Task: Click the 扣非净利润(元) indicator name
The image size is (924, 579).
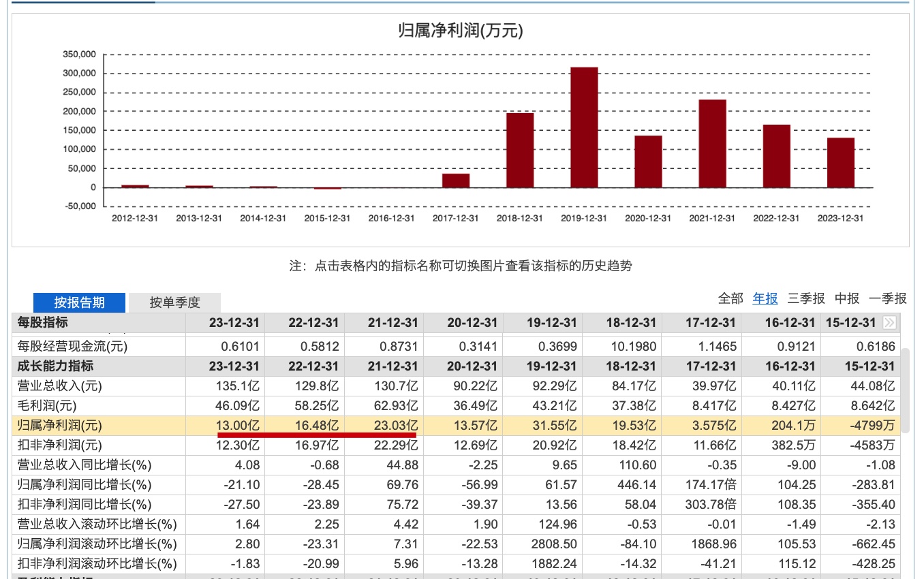Action: pos(60,445)
